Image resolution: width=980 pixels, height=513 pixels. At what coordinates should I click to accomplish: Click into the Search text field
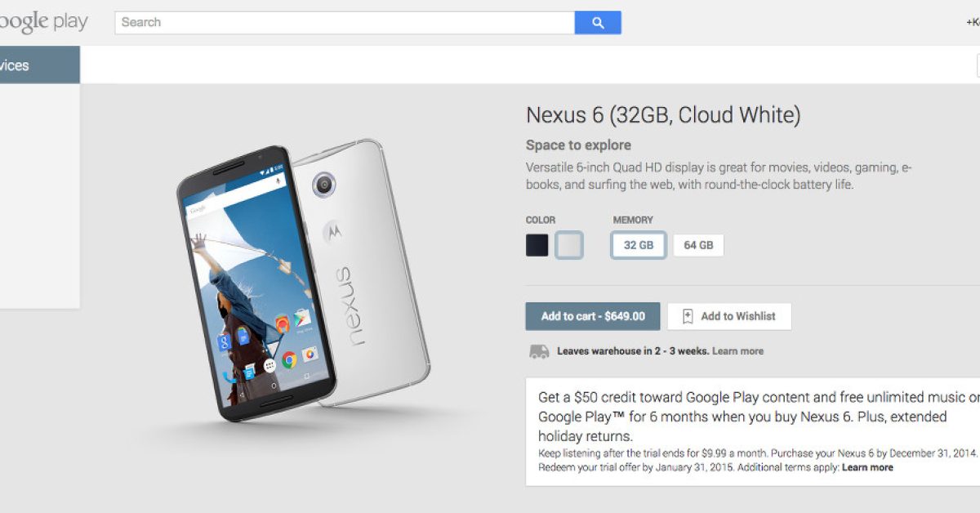tap(345, 23)
